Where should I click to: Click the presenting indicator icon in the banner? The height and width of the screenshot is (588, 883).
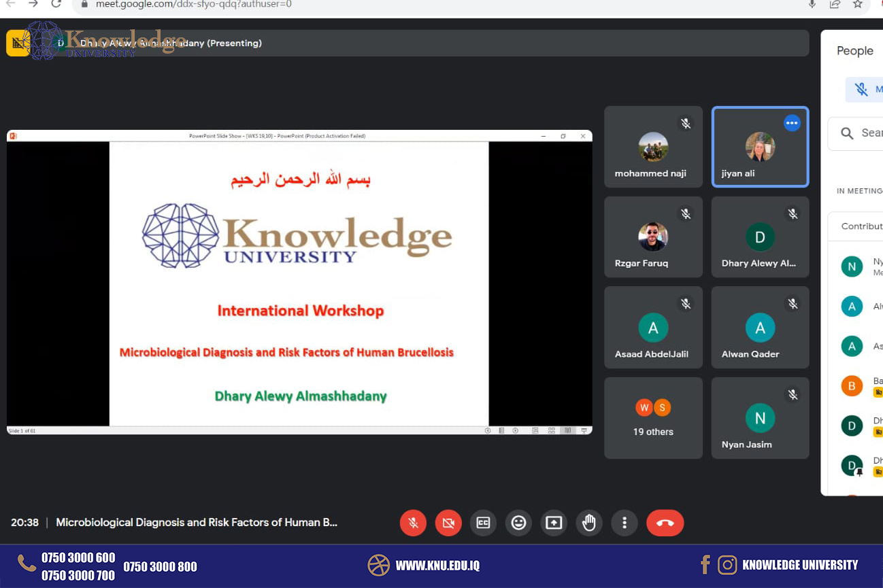[17, 44]
